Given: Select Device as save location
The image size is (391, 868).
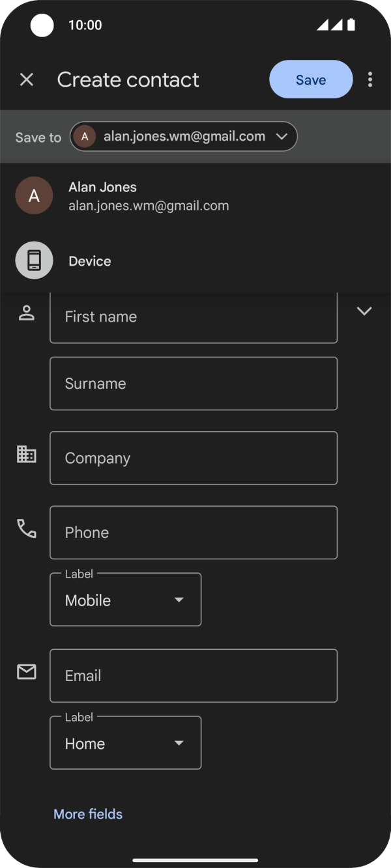Looking at the screenshot, I should pyautogui.click(x=90, y=261).
